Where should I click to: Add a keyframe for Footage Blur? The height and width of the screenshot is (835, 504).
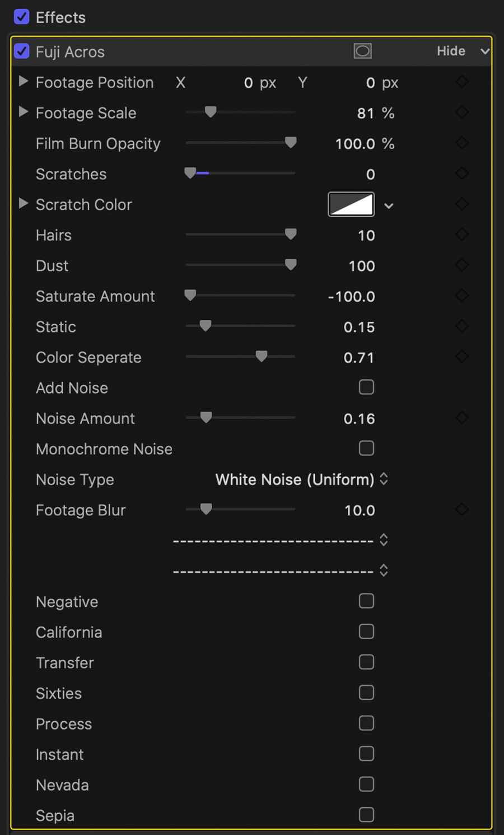point(462,510)
